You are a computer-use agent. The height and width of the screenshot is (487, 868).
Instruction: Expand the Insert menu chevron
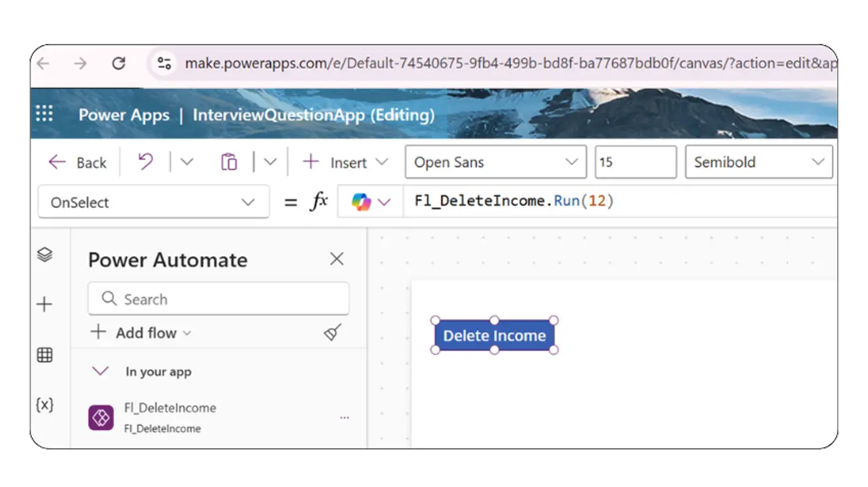(382, 162)
